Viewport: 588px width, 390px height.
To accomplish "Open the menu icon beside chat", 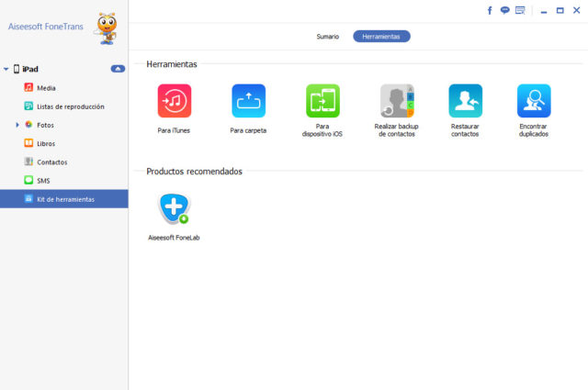I will click(520, 10).
